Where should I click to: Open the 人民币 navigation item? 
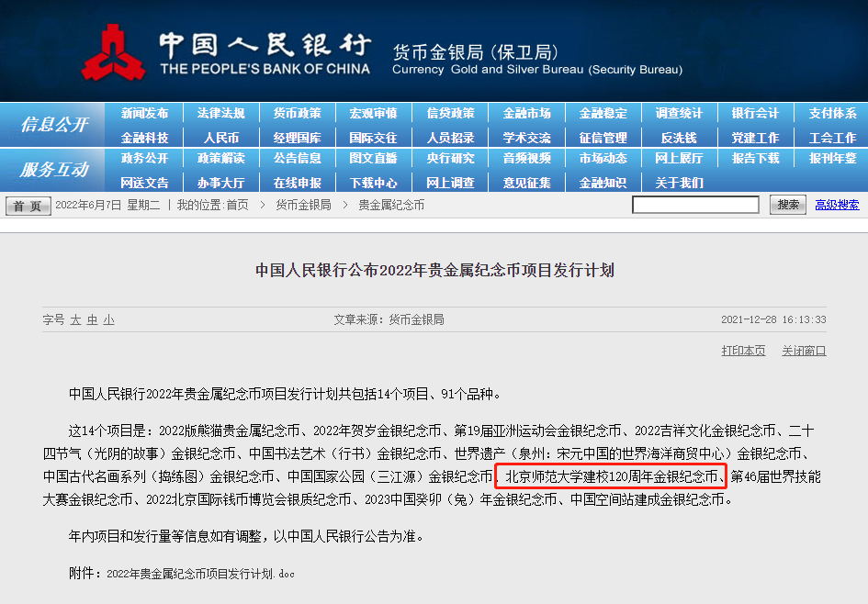point(220,138)
